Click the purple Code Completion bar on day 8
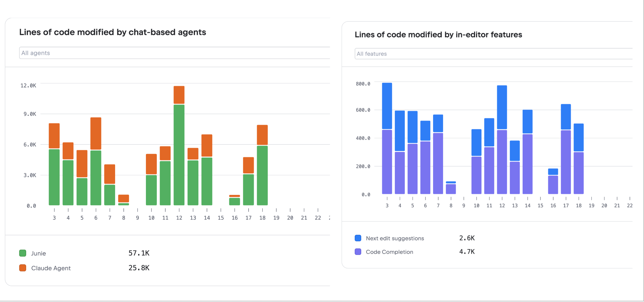 [451, 189]
